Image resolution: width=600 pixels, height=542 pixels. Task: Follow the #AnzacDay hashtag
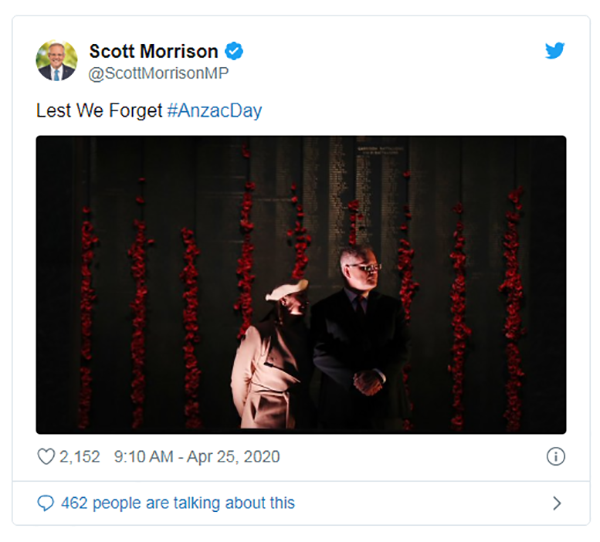pyautogui.click(x=215, y=111)
